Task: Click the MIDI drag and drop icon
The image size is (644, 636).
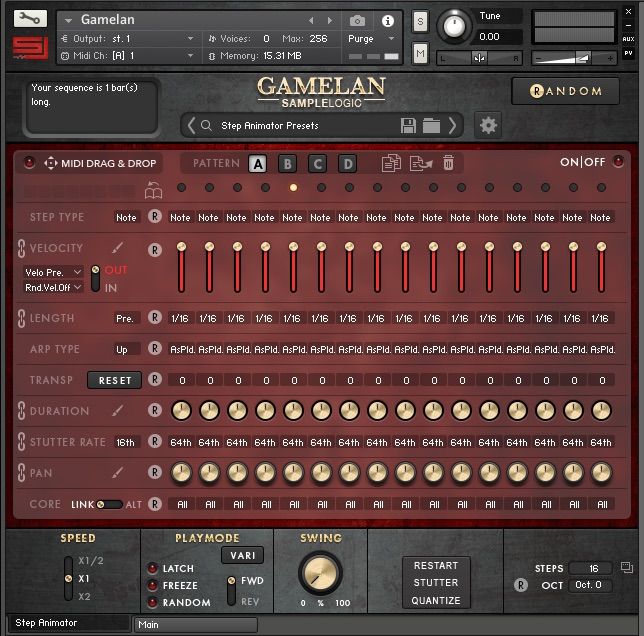Action: pyautogui.click(x=51, y=163)
